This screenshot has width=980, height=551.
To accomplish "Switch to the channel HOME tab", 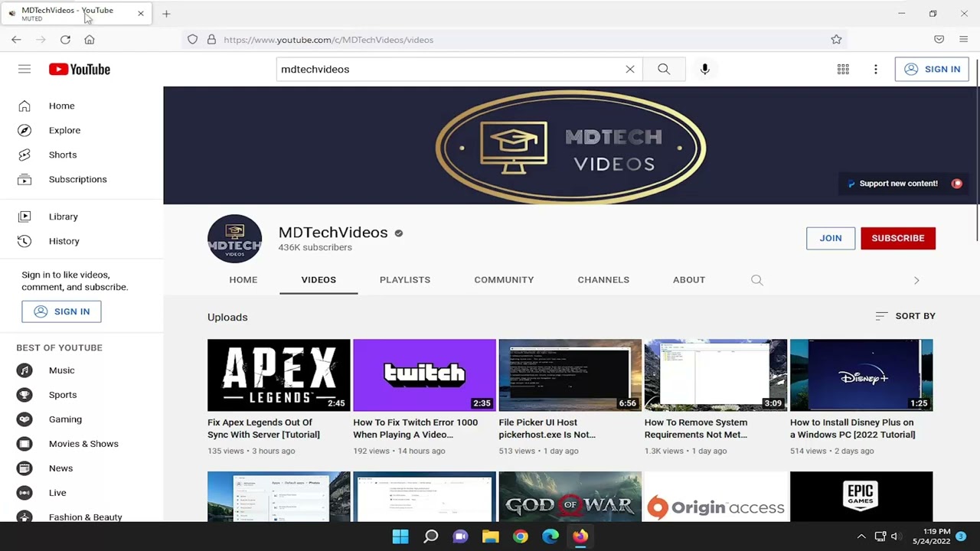I will point(243,279).
